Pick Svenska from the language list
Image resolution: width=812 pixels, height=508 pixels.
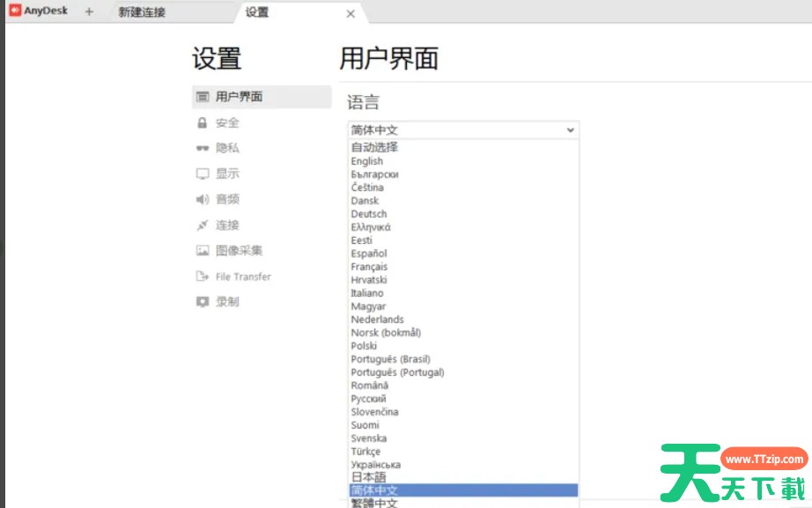click(x=463, y=438)
